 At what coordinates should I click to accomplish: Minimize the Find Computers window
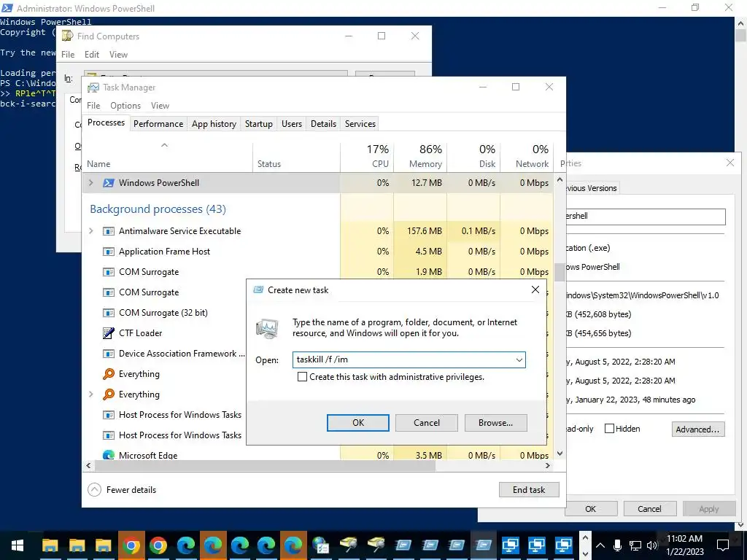point(349,36)
